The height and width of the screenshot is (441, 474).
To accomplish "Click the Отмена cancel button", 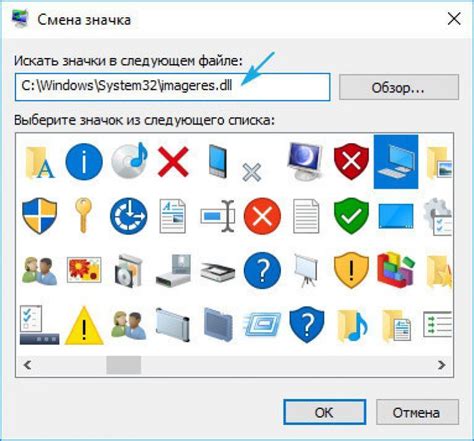I will coord(417,412).
